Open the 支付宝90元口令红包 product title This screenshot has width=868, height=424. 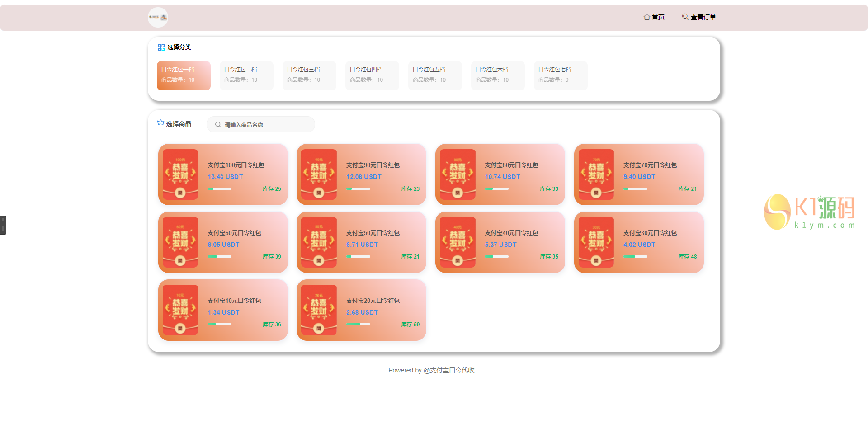click(x=373, y=165)
